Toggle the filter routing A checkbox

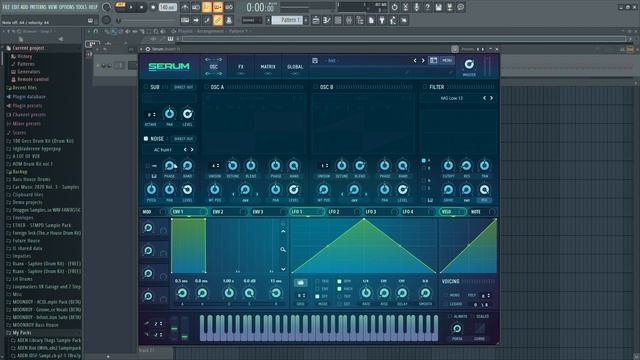(x=424, y=160)
